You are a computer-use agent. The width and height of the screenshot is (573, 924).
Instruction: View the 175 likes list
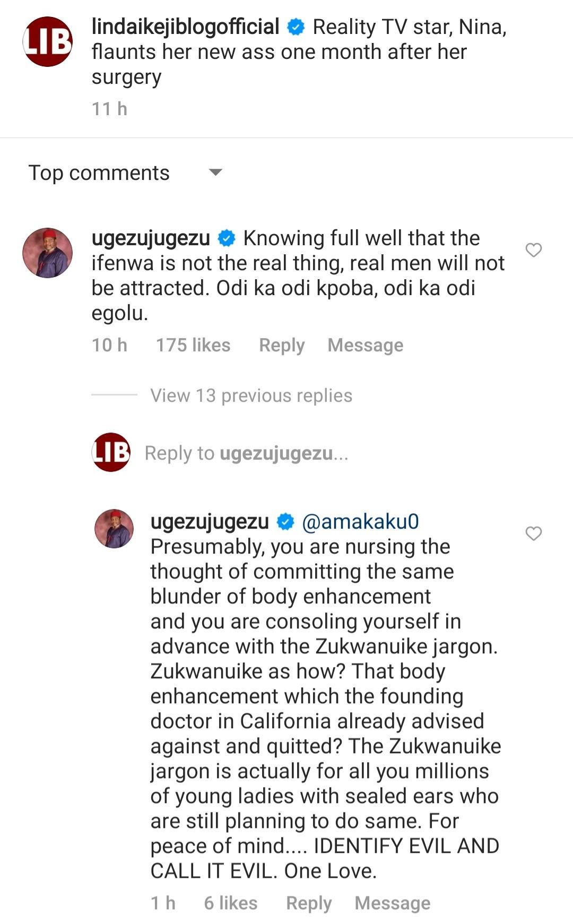coord(193,345)
